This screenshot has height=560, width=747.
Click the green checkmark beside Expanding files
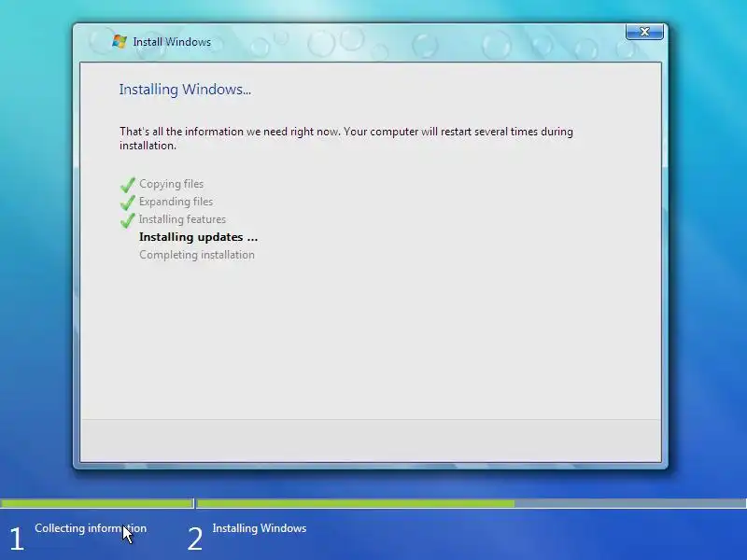pos(128,202)
